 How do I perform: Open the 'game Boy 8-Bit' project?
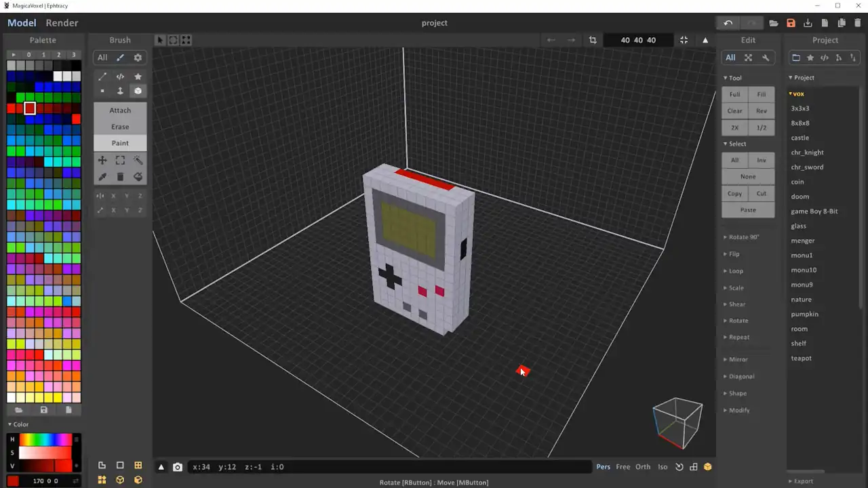814,211
